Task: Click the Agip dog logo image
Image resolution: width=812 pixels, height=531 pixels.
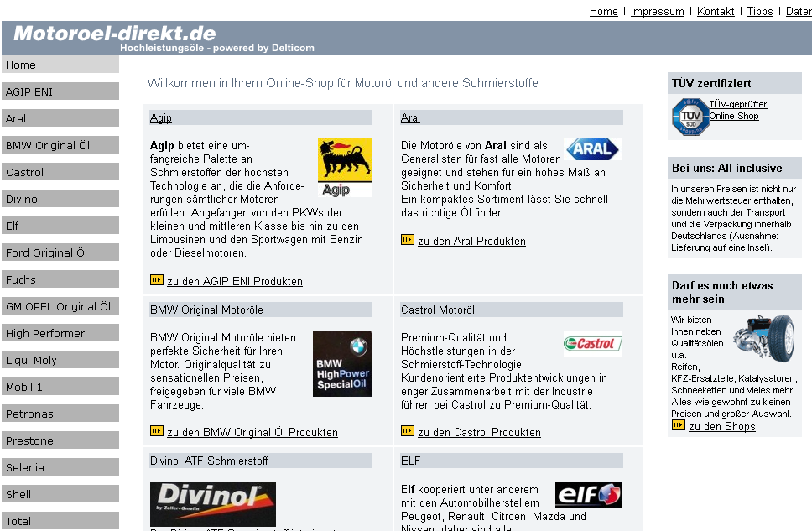Action: coord(345,167)
